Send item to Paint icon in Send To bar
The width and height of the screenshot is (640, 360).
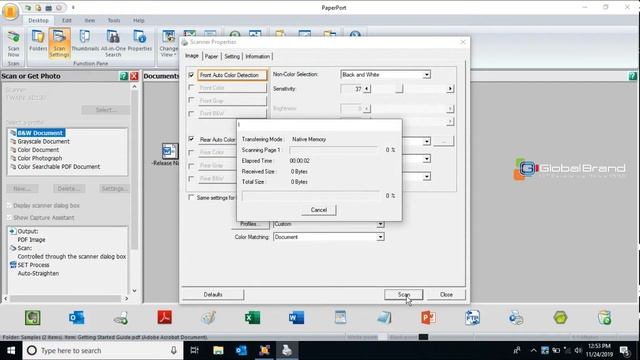point(209,318)
